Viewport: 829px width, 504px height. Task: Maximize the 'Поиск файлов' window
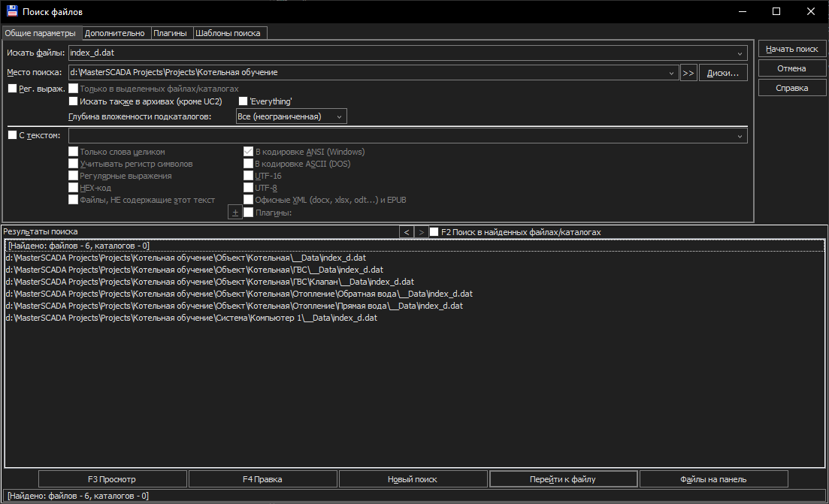point(776,11)
